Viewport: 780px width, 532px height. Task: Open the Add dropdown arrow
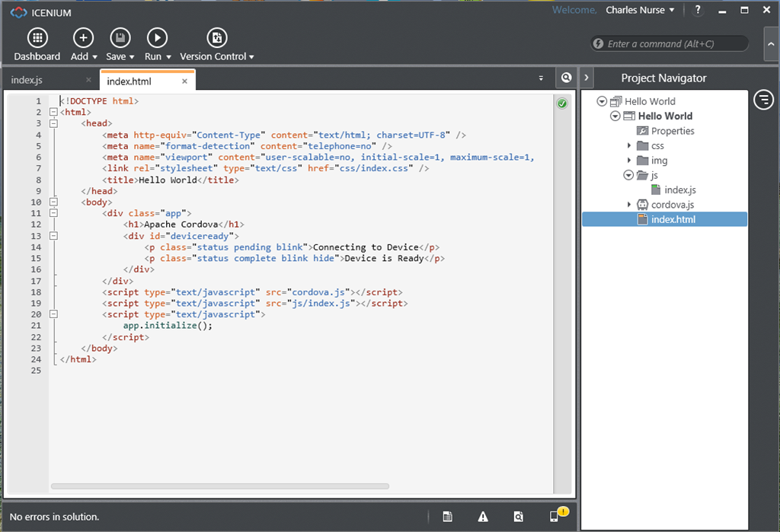click(94, 57)
